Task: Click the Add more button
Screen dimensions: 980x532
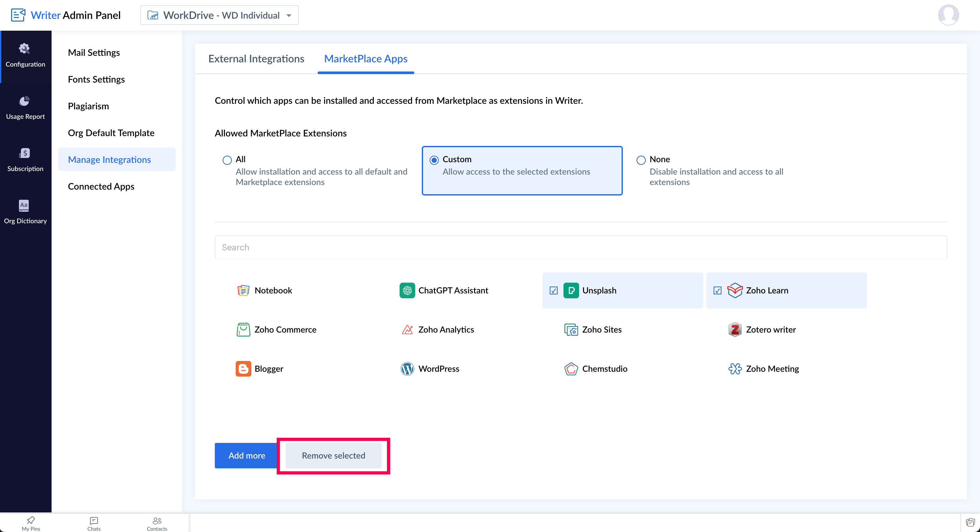Action: [x=246, y=456]
